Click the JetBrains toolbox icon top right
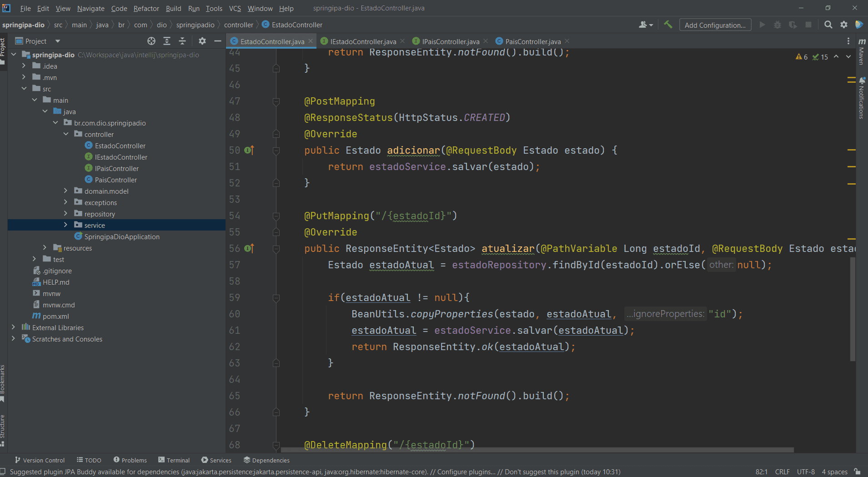The image size is (868, 477). (859, 25)
